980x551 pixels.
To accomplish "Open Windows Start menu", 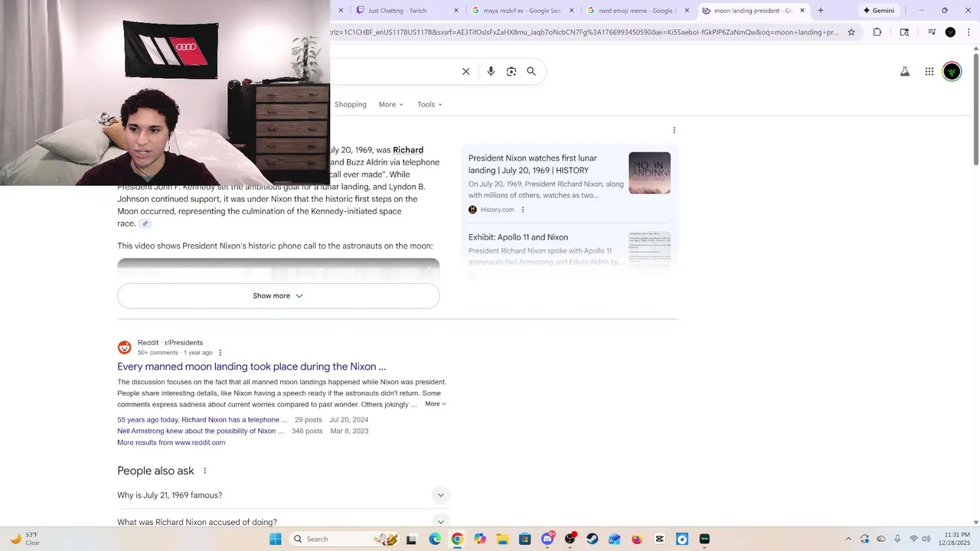I will pyautogui.click(x=276, y=539).
